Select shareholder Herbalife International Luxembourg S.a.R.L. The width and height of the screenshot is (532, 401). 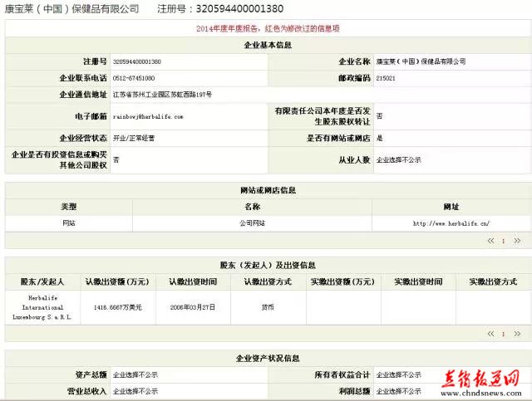(x=42, y=307)
